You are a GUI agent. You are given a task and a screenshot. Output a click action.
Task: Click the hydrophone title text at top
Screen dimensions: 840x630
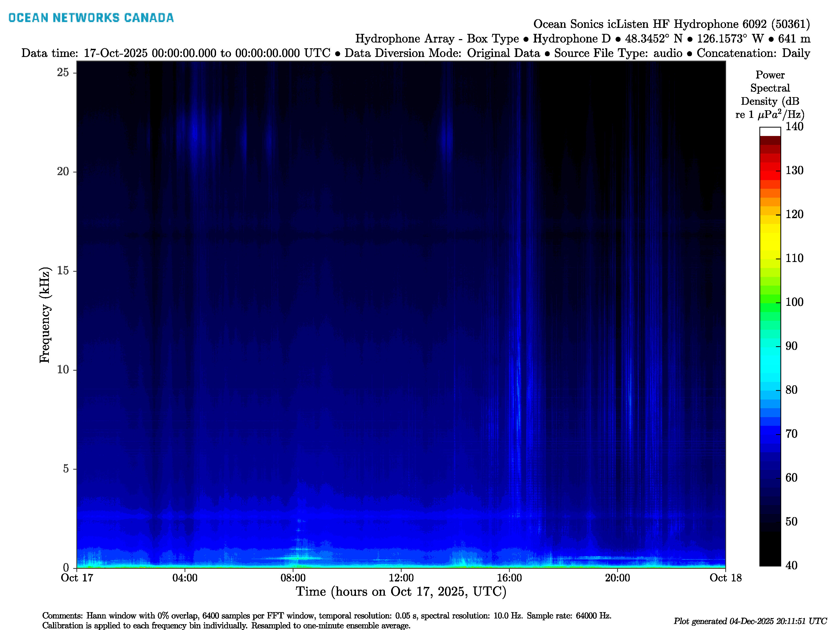pos(671,24)
